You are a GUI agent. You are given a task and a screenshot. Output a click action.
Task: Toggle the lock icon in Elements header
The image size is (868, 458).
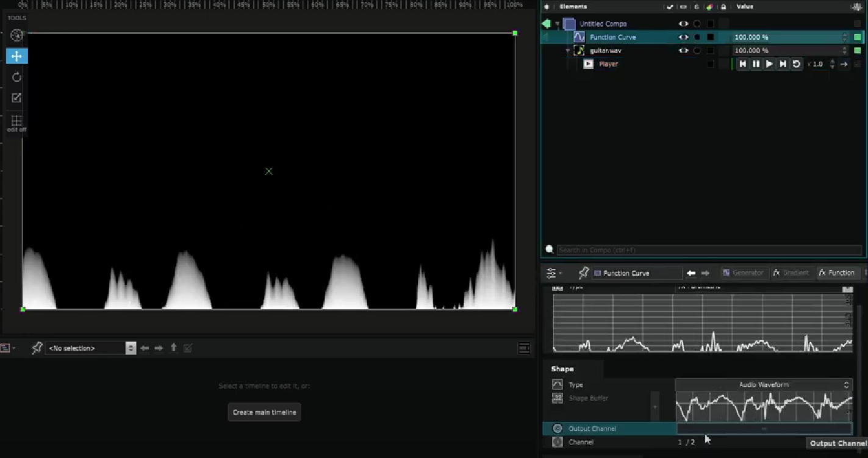point(722,7)
